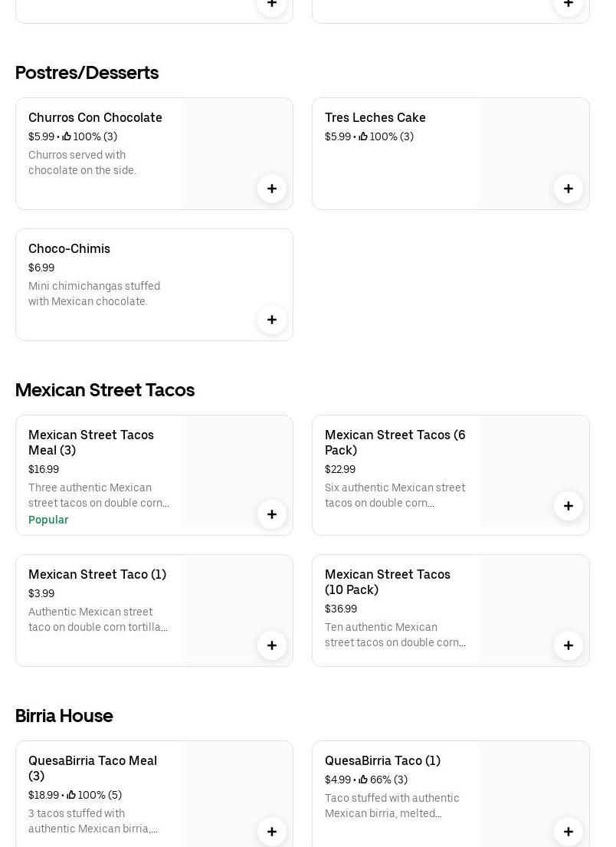Screen dimensions: 616x847
Task: Open Churros Con Chocolate item title
Action: point(95,117)
